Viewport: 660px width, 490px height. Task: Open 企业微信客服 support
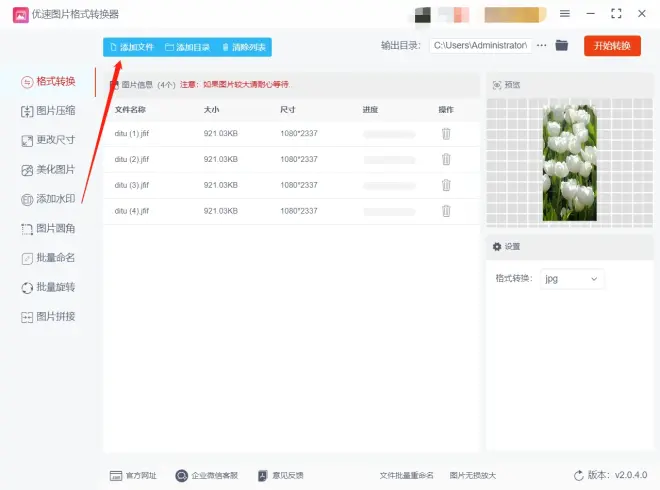click(208, 475)
